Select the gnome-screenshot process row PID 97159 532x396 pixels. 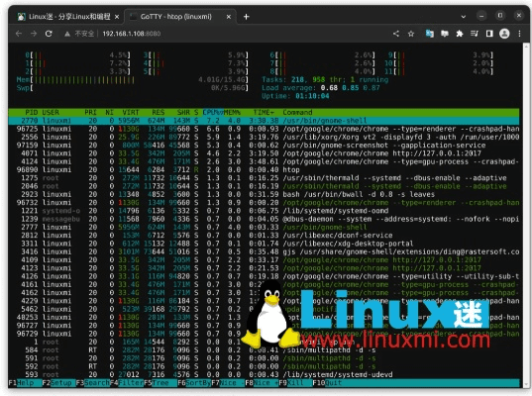[264, 146]
